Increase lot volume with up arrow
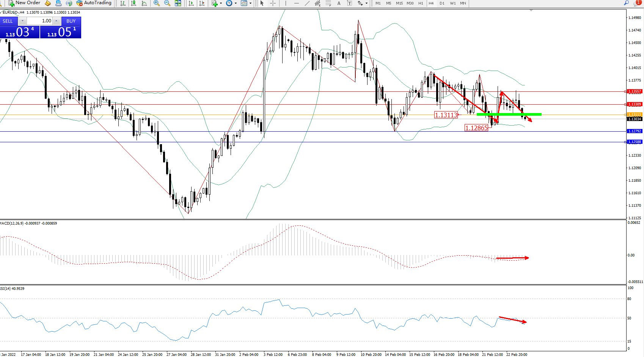Viewport: 644px width, 357px height. (x=57, y=21)
